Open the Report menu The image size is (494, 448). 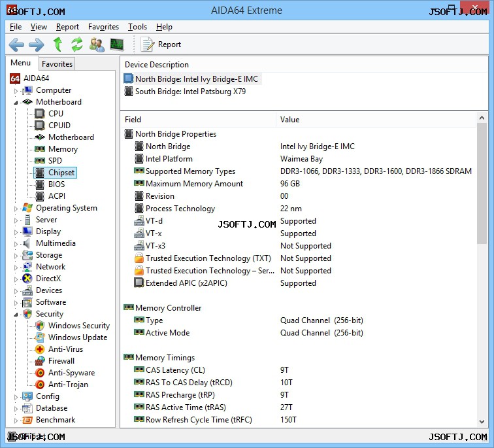click(67, 27)
